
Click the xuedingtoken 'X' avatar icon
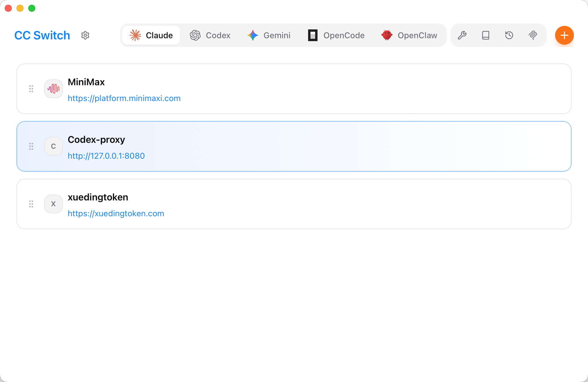54,204
